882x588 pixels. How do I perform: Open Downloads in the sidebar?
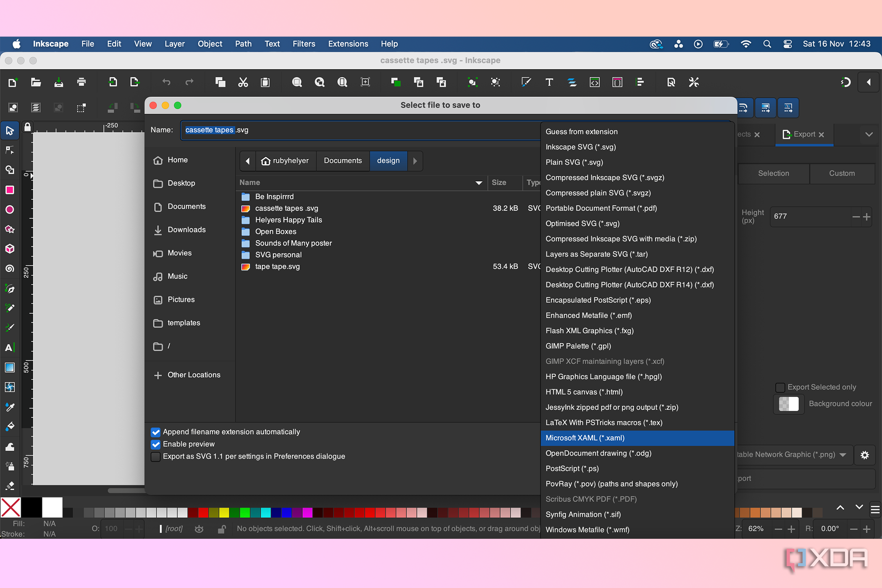pyautogui.click(x=186, y=230)
